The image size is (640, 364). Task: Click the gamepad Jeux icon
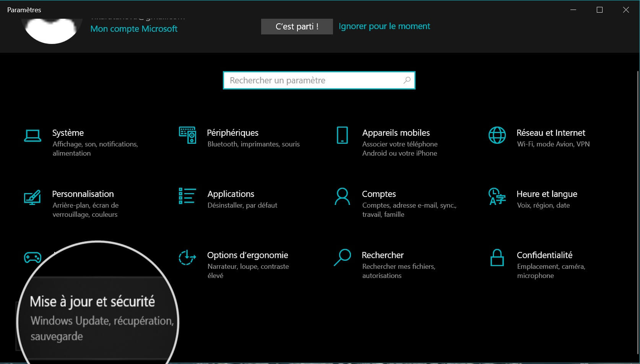point(32,258)
